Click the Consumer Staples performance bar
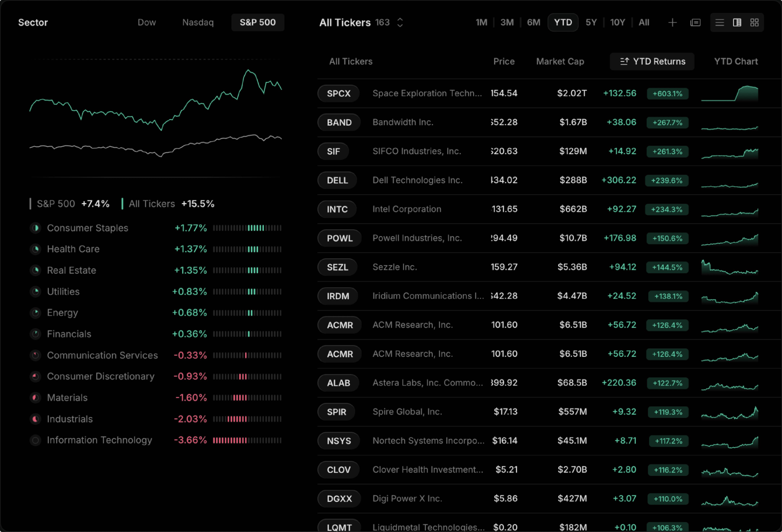Viewport: 782px width, 532px height. coord(247,228)
